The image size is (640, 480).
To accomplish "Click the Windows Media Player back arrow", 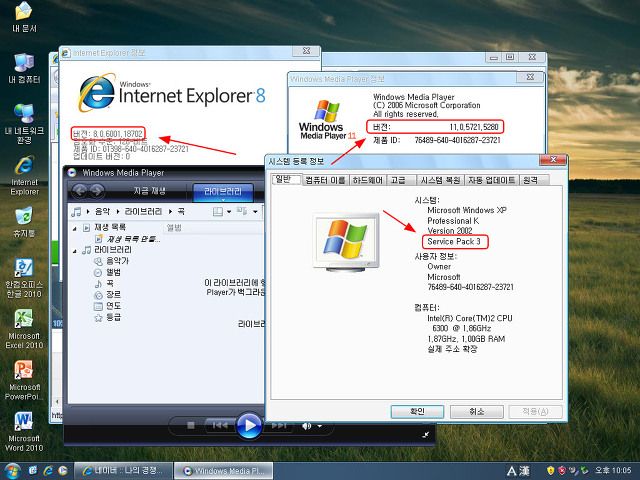I will click(x=80, y=190).
